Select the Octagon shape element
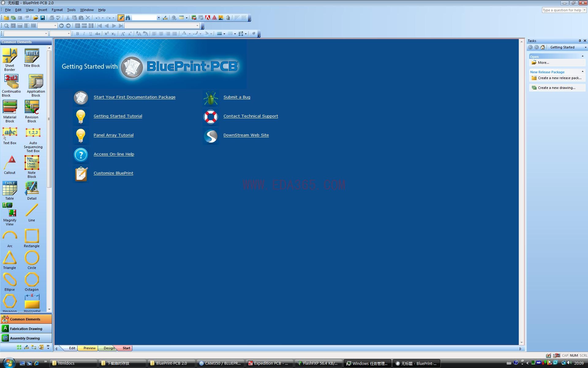The image size is (588, 368). 32,282
